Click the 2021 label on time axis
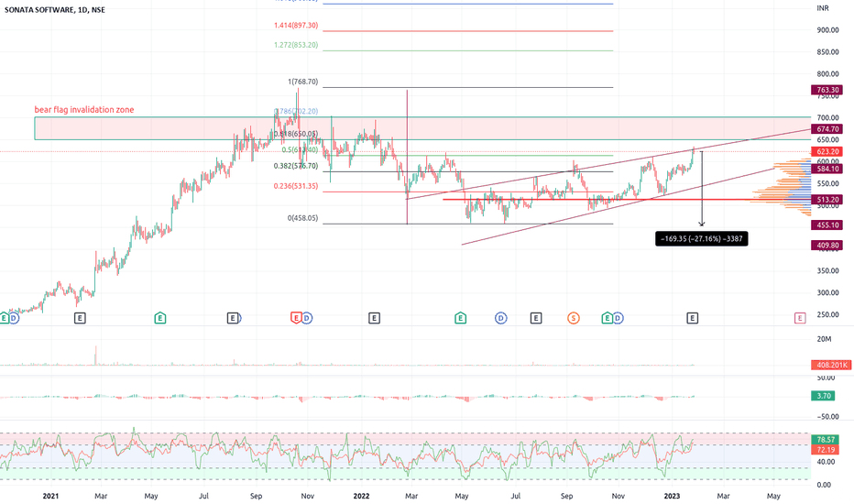Viewport: 854px width, 504px height. [50, 496]
